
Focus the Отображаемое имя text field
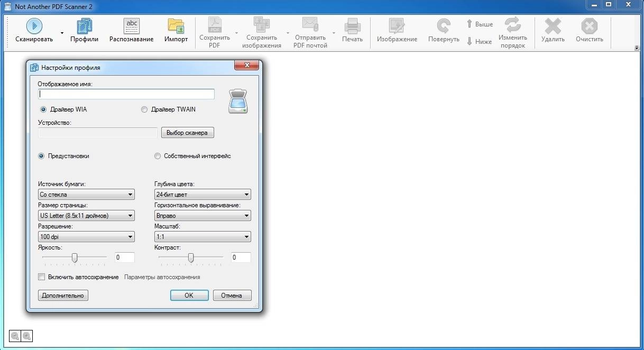(126, 94)
